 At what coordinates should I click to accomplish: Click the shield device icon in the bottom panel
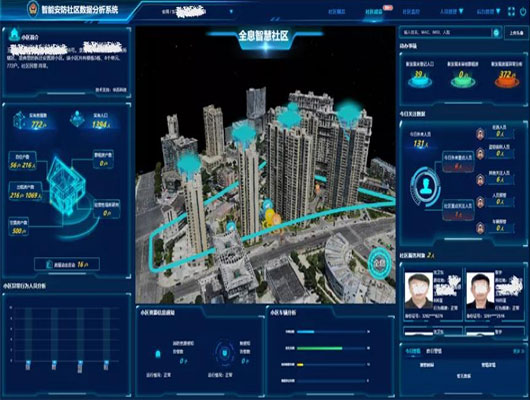[224, 354]
